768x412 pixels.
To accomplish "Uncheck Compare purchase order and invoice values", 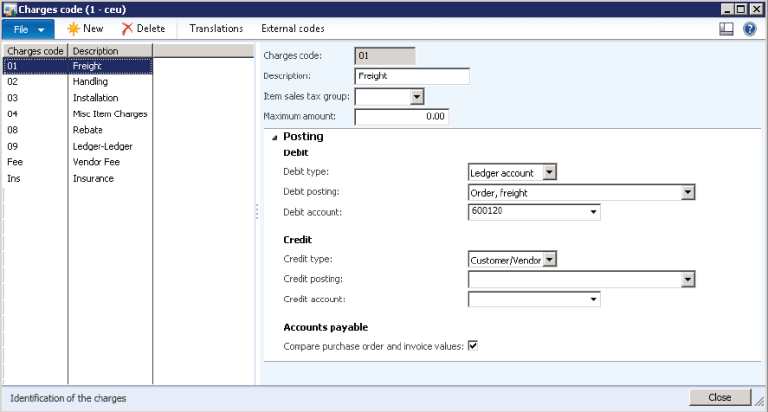I will (474, 346).
